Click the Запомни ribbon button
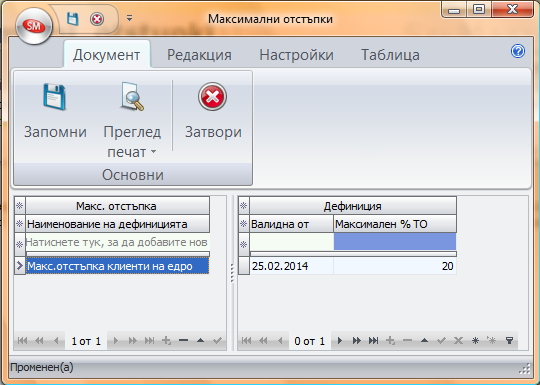540x385 pixels. point(55,112)
